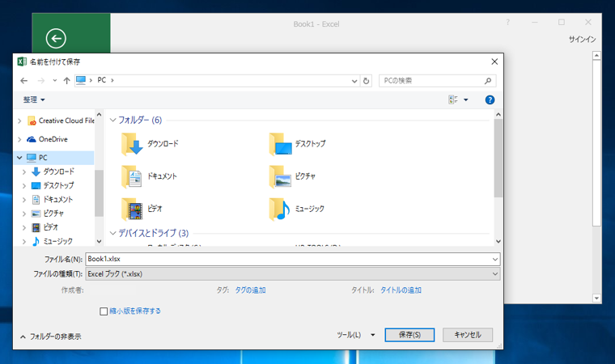Click file list scroll-down arrow
Screen dimensions: 615x364
498,241
